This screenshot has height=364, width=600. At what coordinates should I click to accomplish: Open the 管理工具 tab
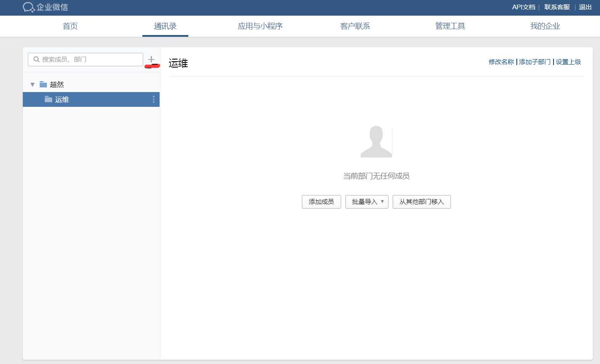[450, 26]
